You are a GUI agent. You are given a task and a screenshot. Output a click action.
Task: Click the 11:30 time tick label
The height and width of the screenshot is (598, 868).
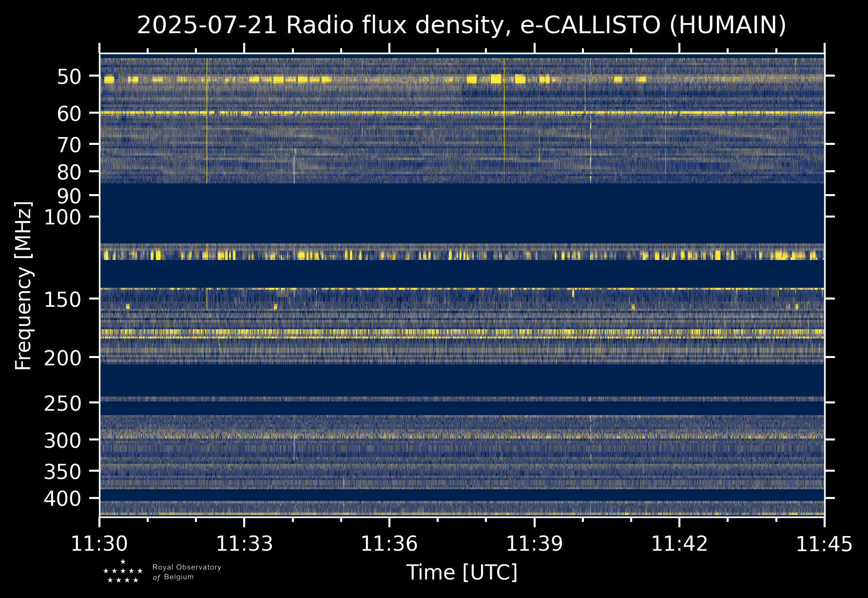(99, 544)
